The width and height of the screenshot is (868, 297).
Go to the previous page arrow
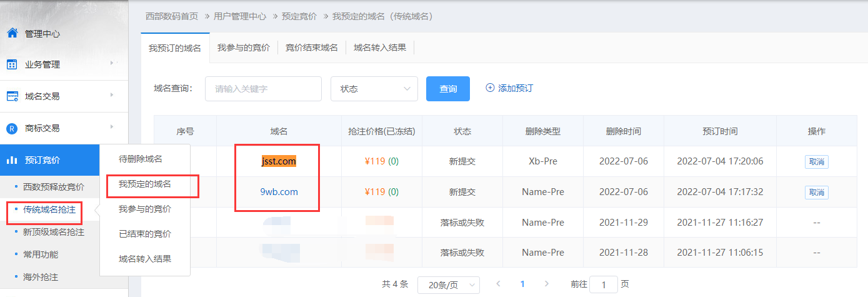498,284
